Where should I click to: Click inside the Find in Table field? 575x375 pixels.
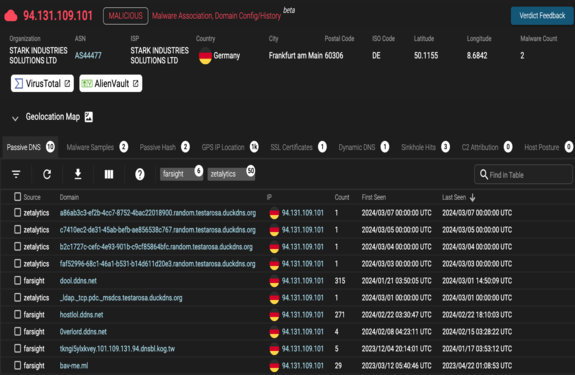click(x=523, y=174)
